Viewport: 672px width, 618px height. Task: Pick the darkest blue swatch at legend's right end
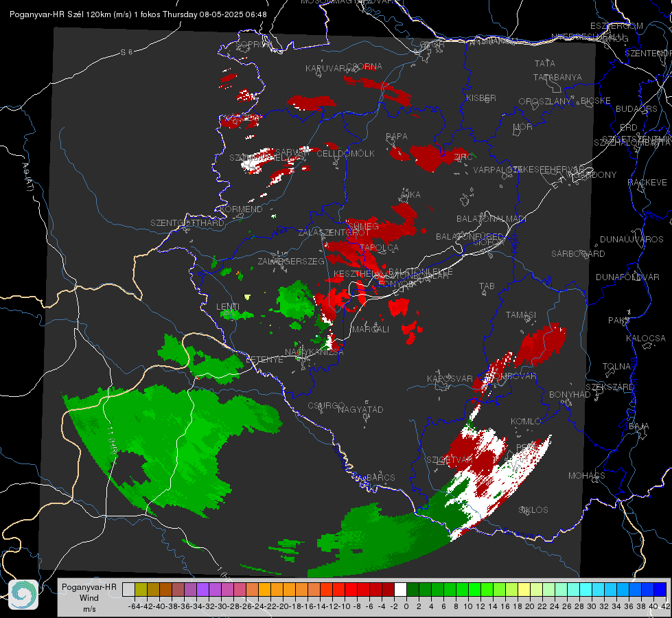point(660,590)
